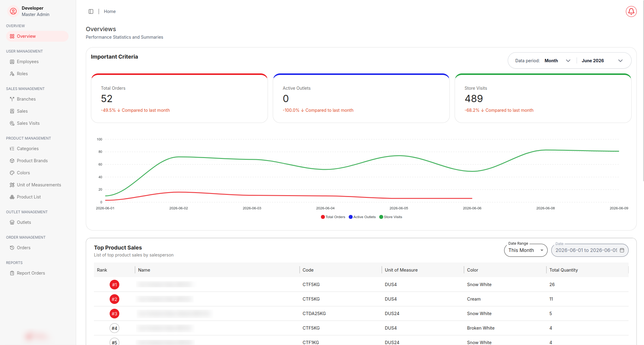Click the #1 rank badge
Screen dimensions: 644x345
pos(114,285)
